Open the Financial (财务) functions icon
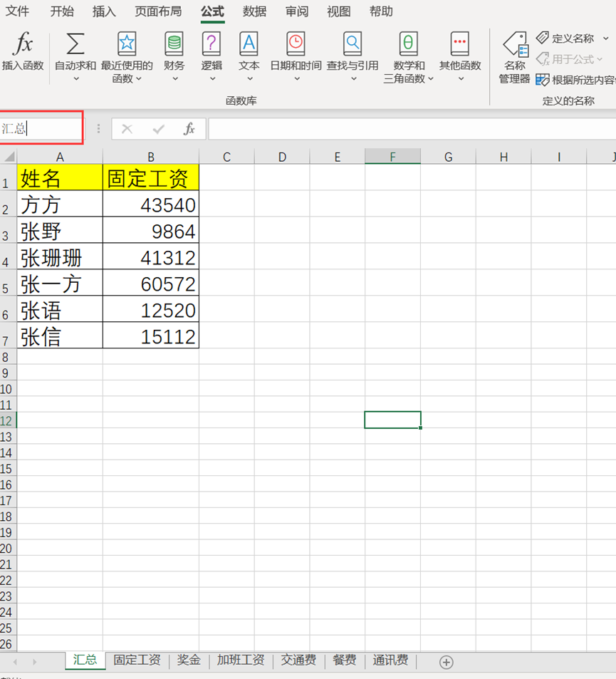The height and width of the screenshot is (679, 616). pyautogui.click(x=174, y=44)
